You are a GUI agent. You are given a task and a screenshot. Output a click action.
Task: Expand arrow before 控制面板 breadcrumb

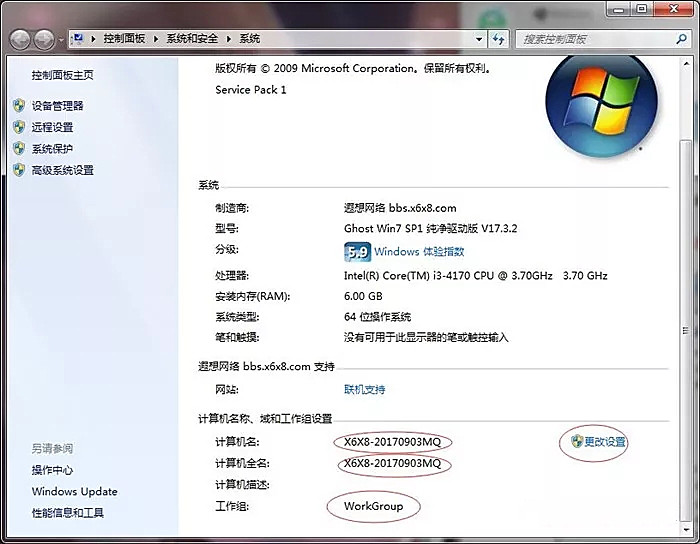point(93,39)
